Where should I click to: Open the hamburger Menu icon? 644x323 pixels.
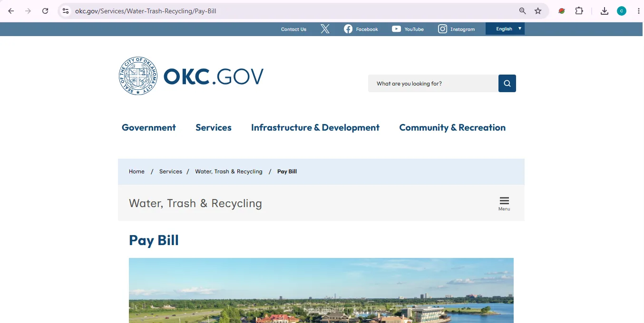504,203
